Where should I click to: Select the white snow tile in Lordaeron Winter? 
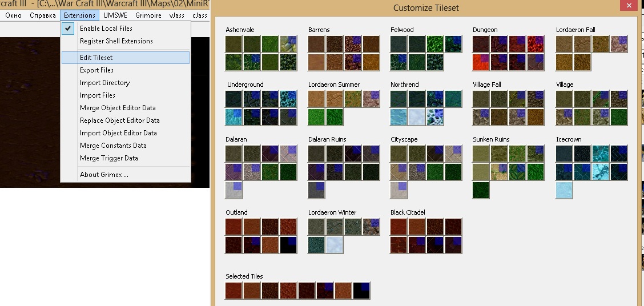pos(335,245)
